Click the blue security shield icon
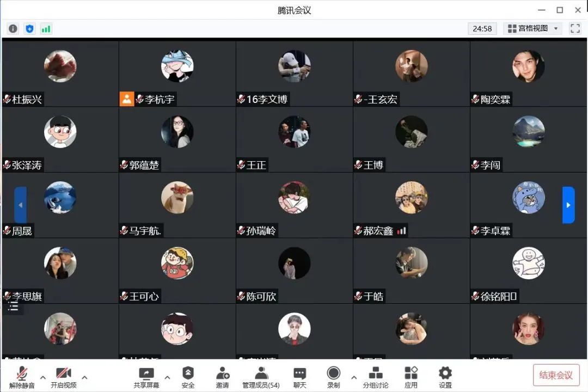588x392 pixels. point(29,28)
